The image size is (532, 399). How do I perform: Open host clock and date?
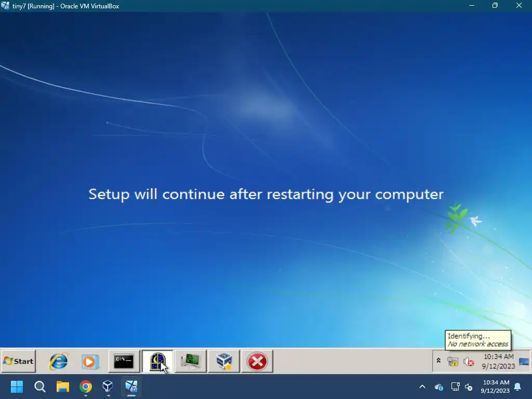point(495,387)
